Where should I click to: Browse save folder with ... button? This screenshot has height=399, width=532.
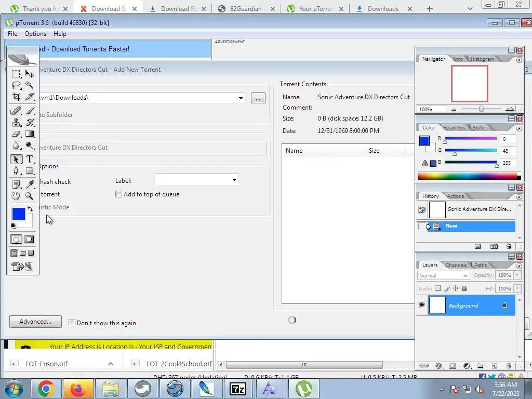[258, 98]
